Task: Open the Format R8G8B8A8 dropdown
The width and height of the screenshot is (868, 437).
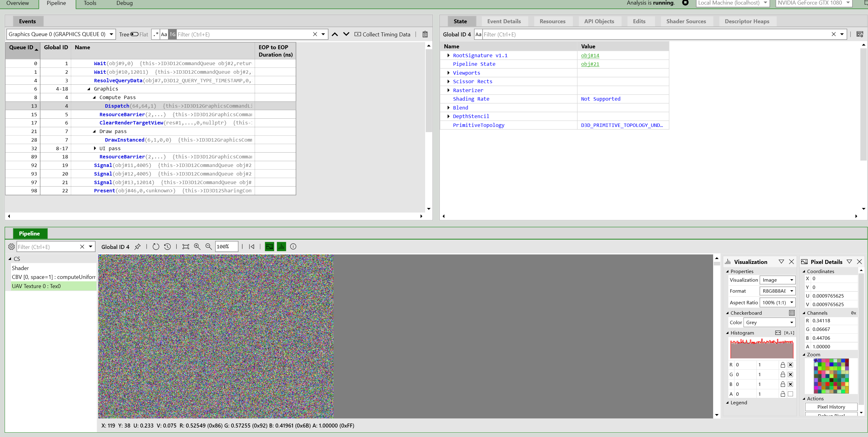Action: [777, 291]
